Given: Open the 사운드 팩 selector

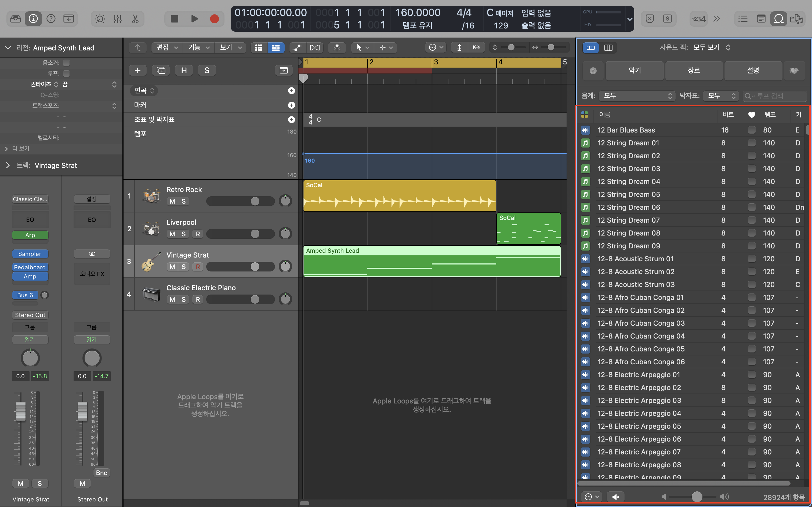Looking at the screenshot, I should (x=711, y=48).
